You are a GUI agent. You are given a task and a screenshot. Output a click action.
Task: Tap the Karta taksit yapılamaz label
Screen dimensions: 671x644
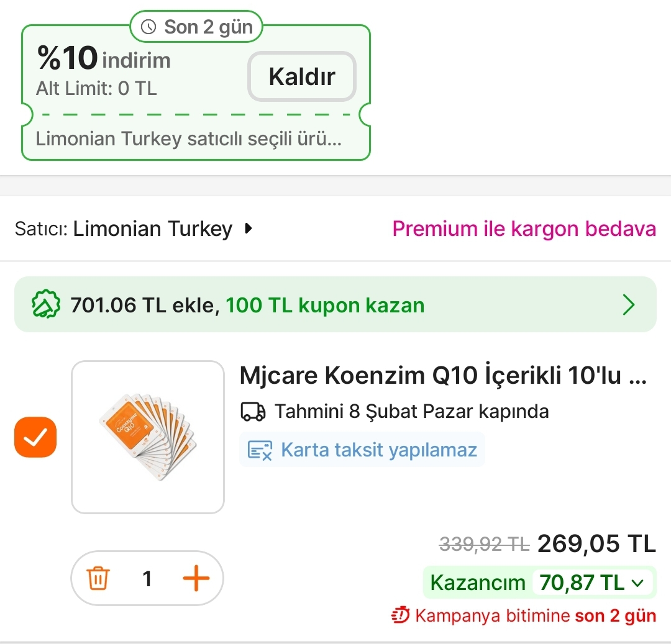click(379, 450)
